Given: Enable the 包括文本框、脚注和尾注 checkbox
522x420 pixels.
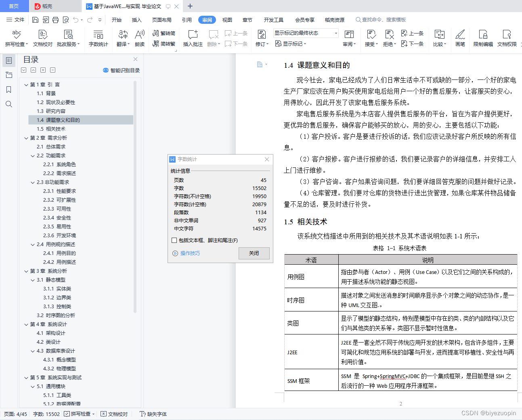Looking at the screenshot, I should click(x=174, y=240).
